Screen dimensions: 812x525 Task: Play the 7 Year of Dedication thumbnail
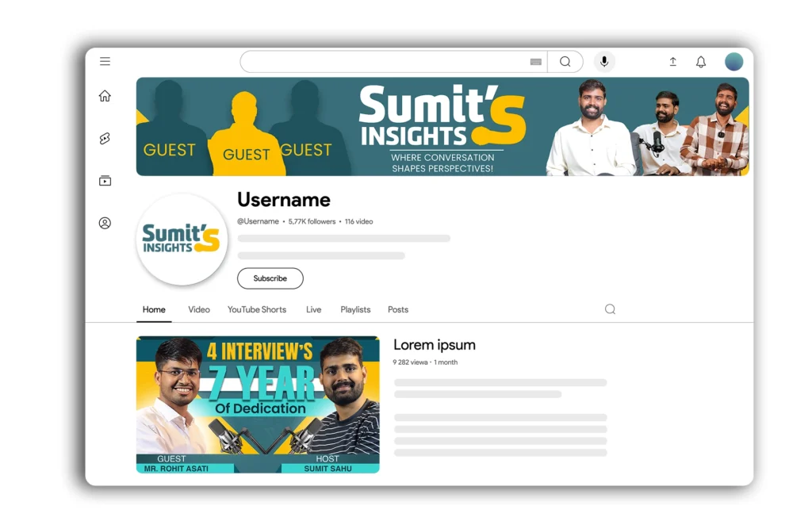[258, 404]
